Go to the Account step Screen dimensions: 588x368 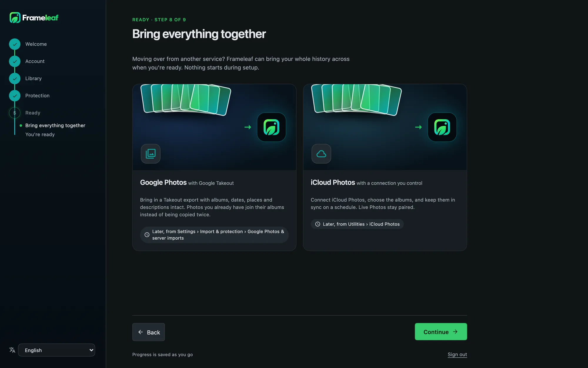(x=35, y=61)
